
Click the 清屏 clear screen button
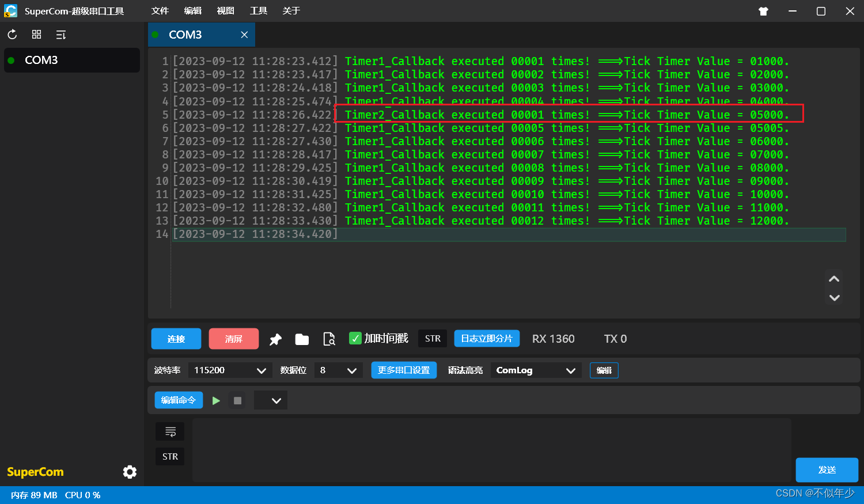pos(234,339)
